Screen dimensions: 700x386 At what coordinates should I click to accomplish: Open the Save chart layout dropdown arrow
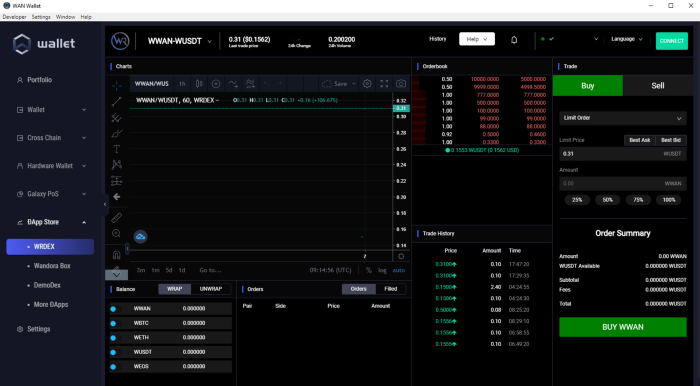(x=354, y=83)
